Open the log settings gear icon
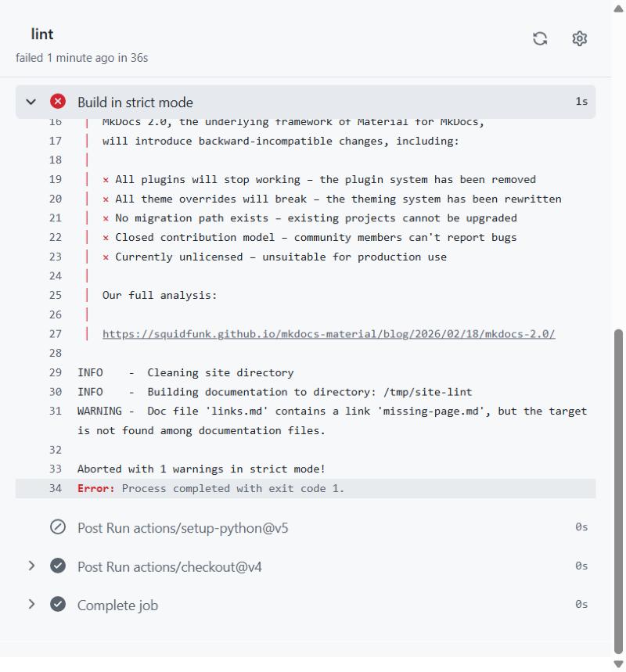The image size is (626, 672). point(579,38)
